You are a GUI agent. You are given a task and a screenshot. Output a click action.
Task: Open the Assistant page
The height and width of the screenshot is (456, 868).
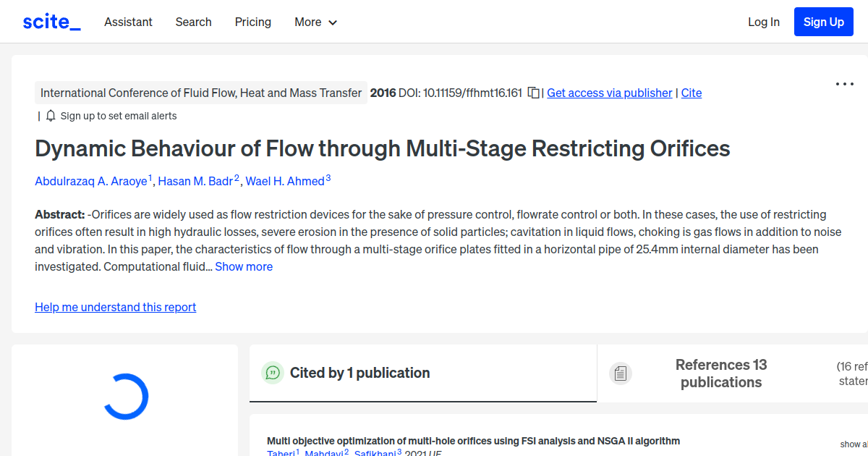128,22
